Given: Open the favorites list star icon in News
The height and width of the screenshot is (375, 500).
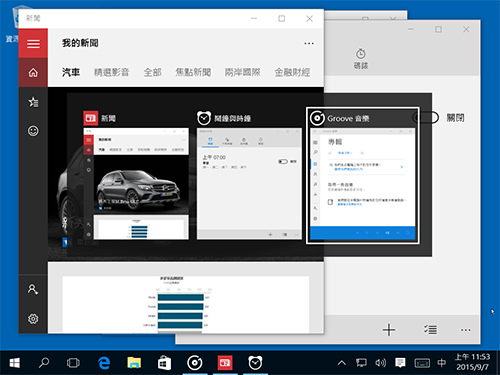Looking at the screenshot, I should [x=33, y=102].
